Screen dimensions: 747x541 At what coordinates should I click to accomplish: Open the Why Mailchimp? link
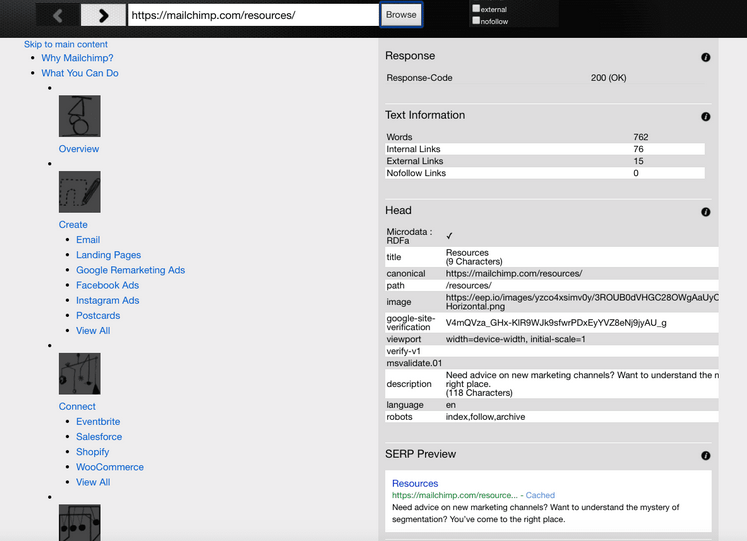point(77,58)
